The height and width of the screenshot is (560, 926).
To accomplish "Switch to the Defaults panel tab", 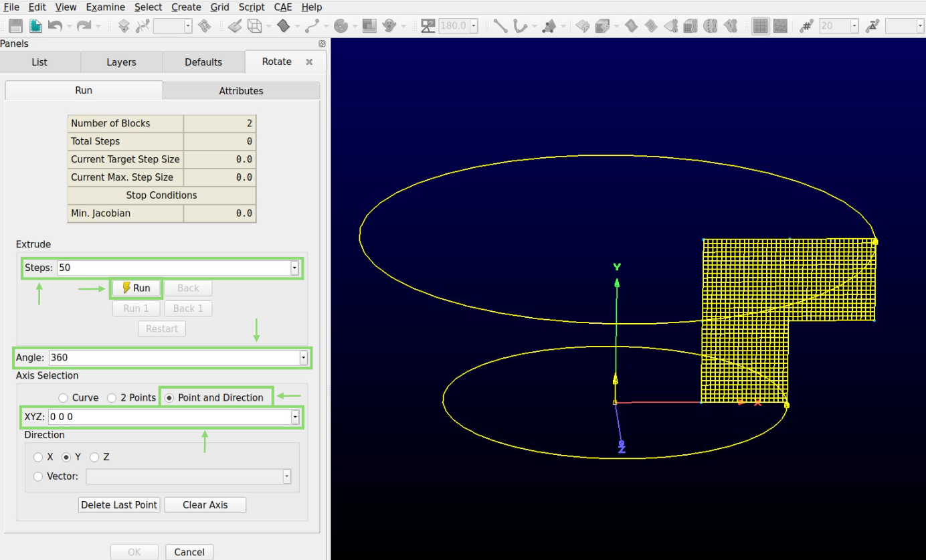I will [203, 62].
